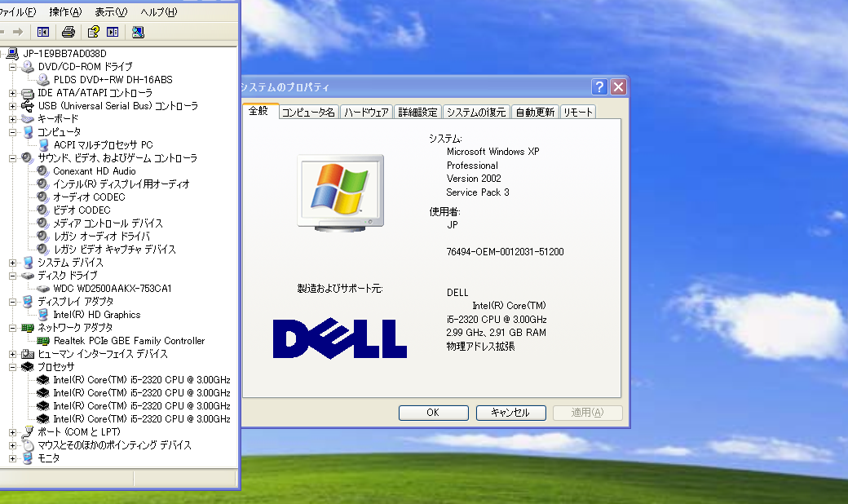
Task: Switch to the システムの復元 tab
Action: tap(476, 112)
